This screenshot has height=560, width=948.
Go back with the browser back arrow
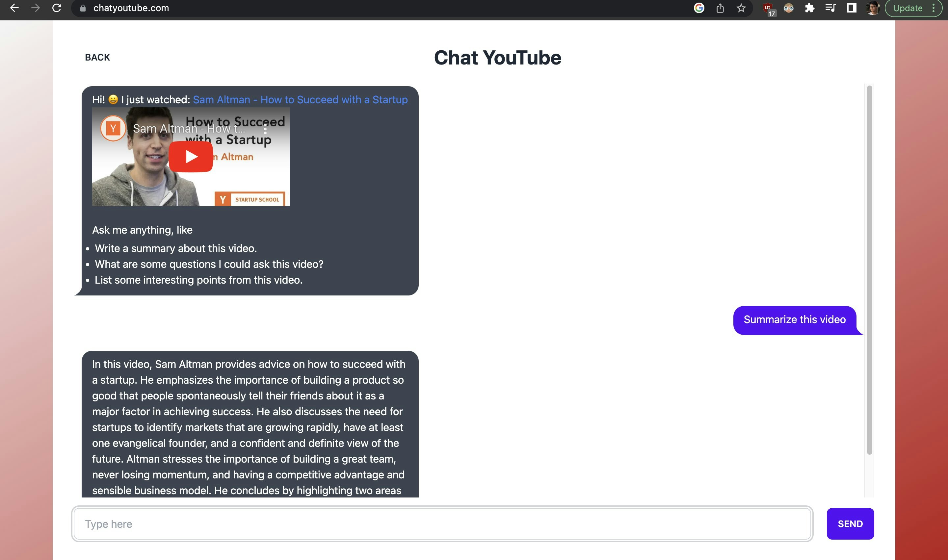[x=14, y=8]
